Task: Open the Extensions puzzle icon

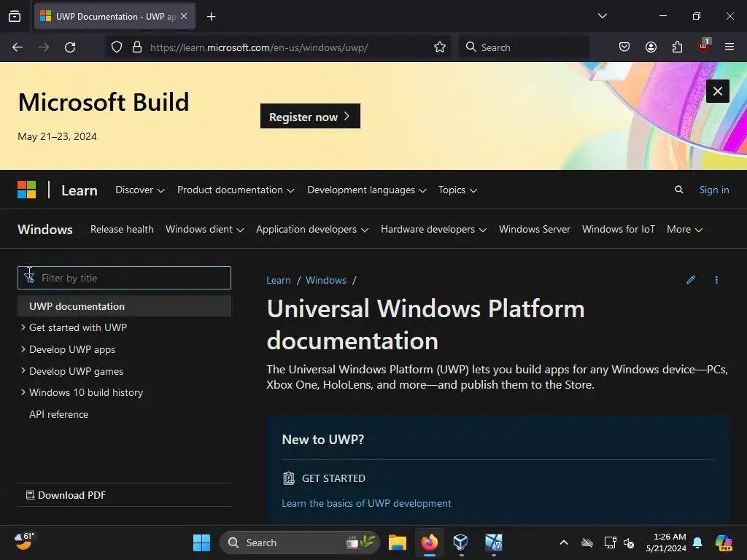Action: click(x=677, y=47)
